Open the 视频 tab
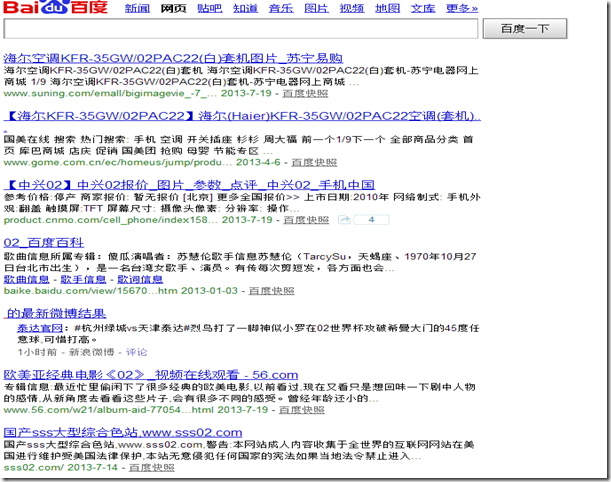Viewport: 611px width, 482px height. tap(352, 8)
